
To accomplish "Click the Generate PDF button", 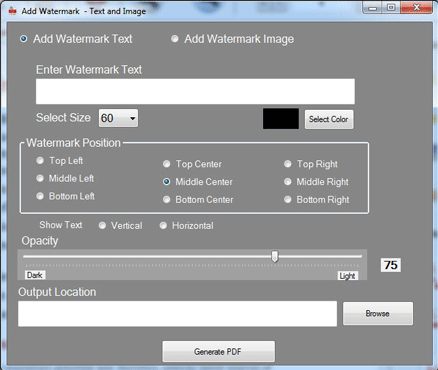I will (x=219, y=351).
